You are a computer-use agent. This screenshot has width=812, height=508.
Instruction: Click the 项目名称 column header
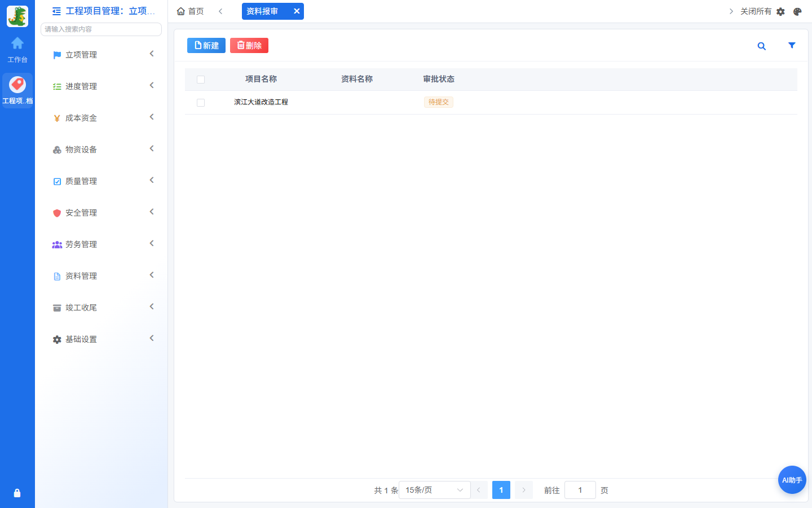[261, 79]
